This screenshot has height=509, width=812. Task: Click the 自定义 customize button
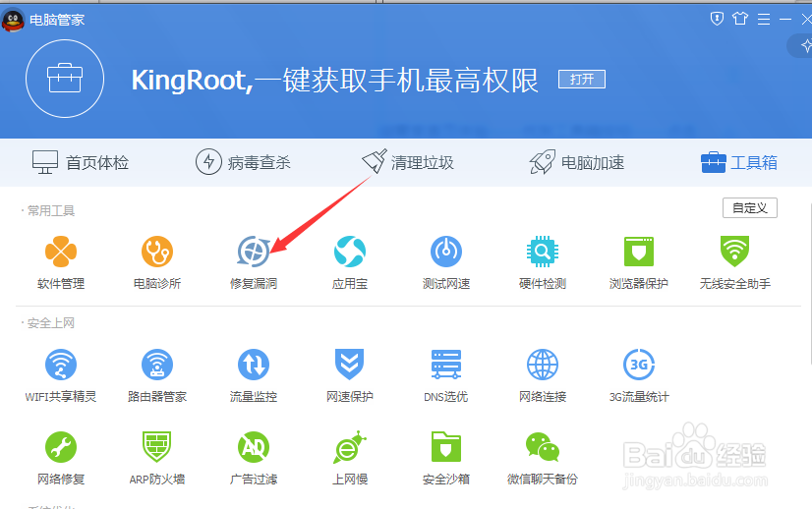[750, 208]
